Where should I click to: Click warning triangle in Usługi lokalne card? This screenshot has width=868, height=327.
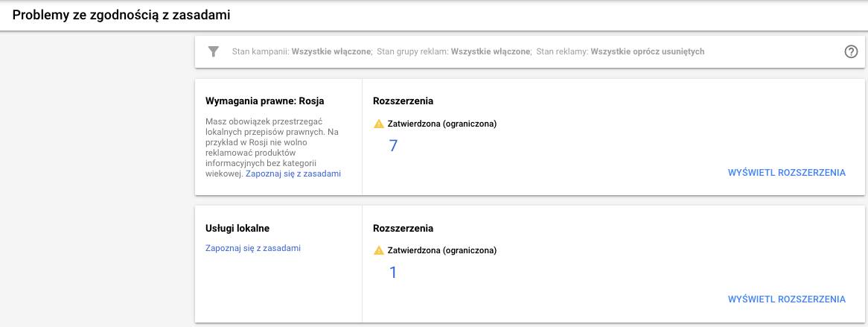tap(379, 250)
